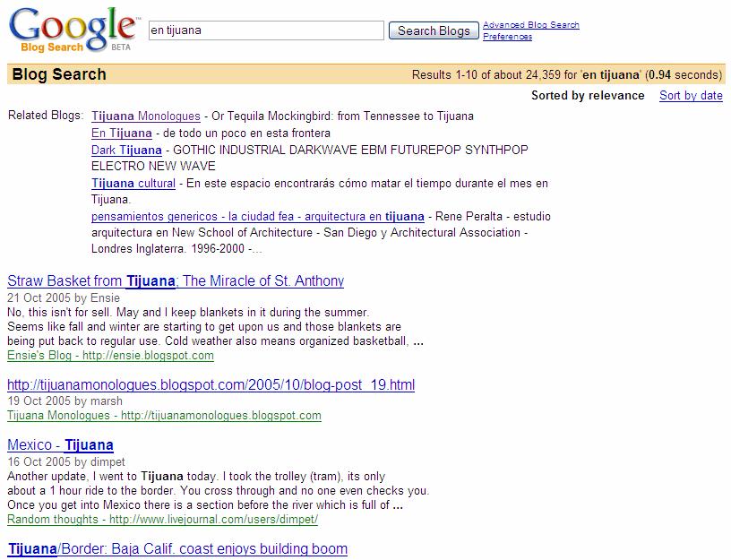The width and height of the screenshot is (731, 560).
Task: Click '21 Oct 2005 by Ensie' byline
Action: tap(64, 298)
